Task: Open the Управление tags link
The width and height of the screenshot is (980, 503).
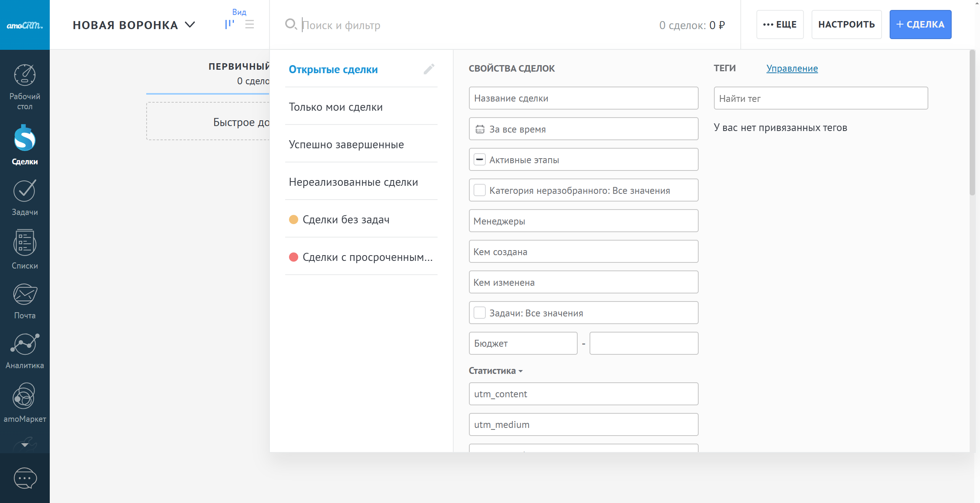Action: coord(792,69)
